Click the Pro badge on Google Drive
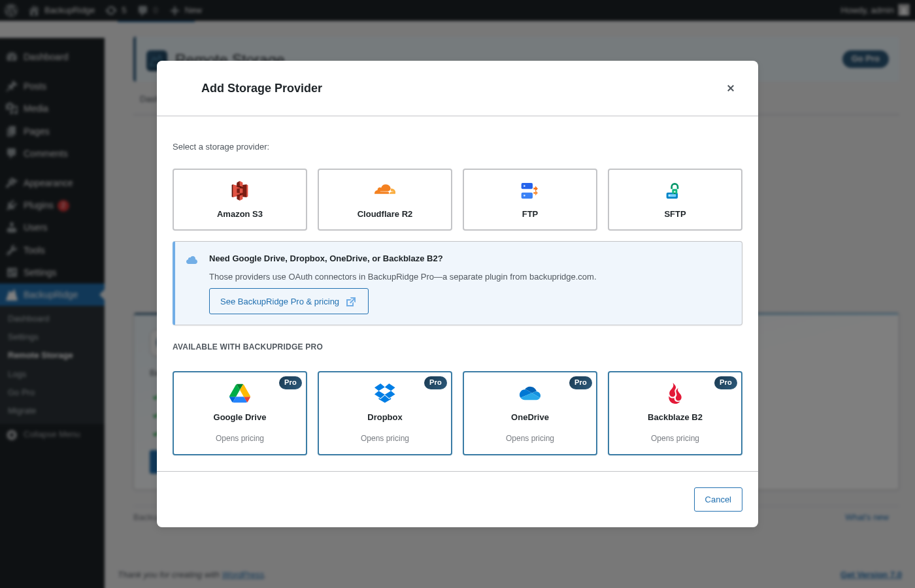915x588 pixels. [290, 383]
